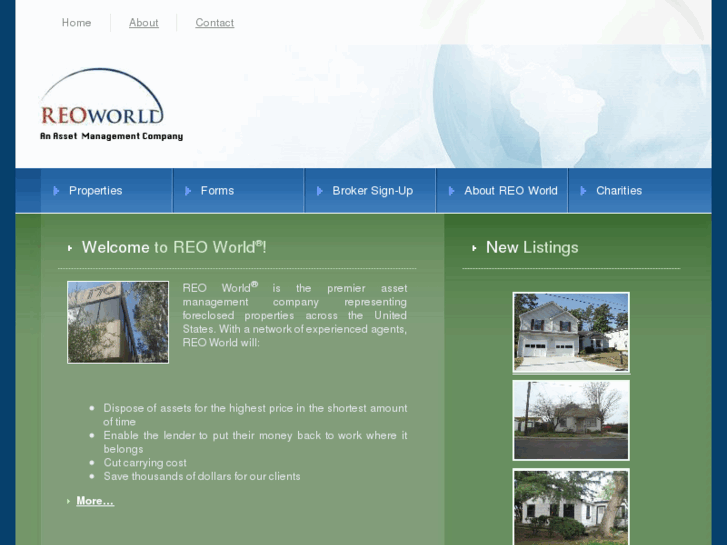Open the Contact page link
727x545 pixels.
(x=215, y=23)
